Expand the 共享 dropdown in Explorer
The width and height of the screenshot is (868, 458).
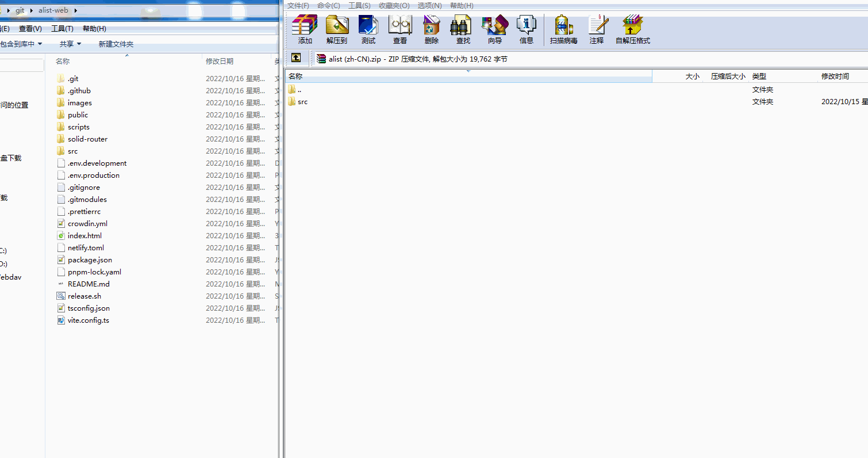point(70,44)
